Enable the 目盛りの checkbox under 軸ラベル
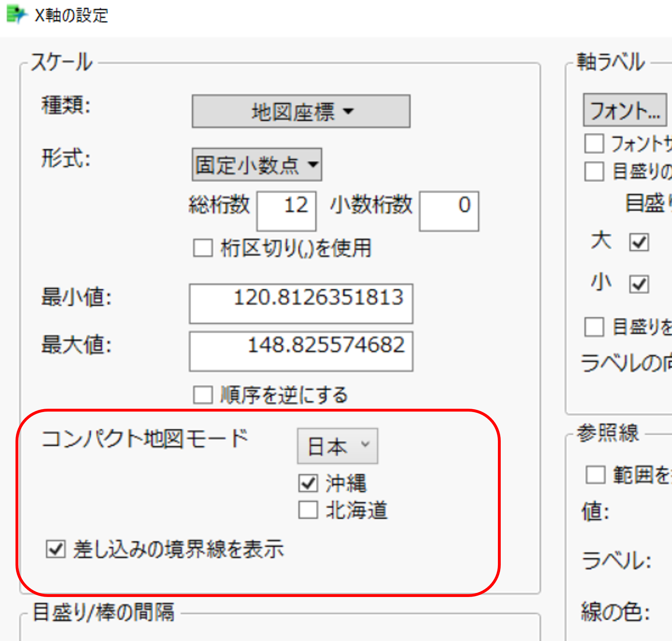This screenshot has height=641, width=672. pos(594,172)
